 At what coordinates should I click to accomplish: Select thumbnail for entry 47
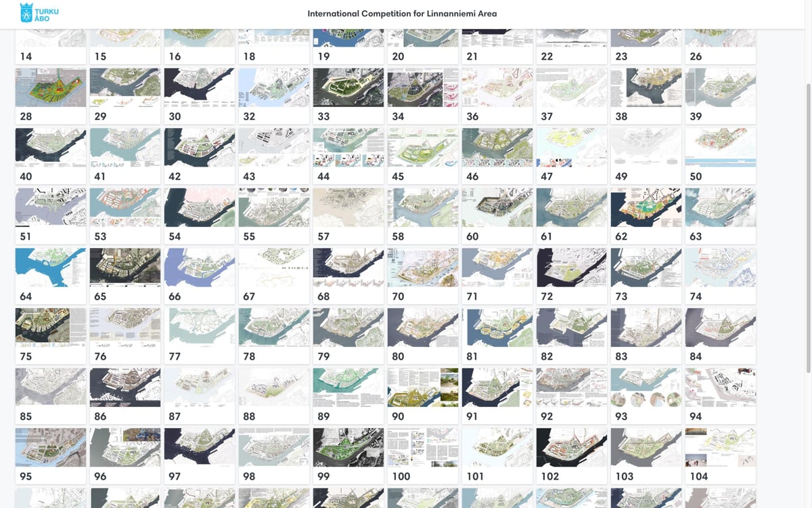(571, 147)
